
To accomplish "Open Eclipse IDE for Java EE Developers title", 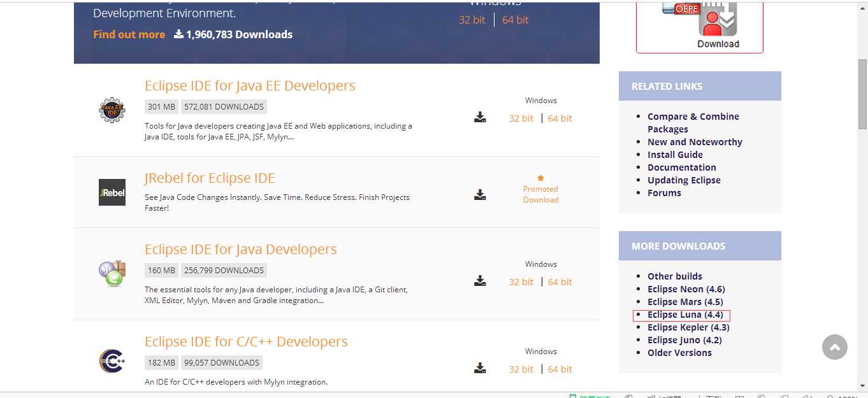I will (x=250, y=85).
